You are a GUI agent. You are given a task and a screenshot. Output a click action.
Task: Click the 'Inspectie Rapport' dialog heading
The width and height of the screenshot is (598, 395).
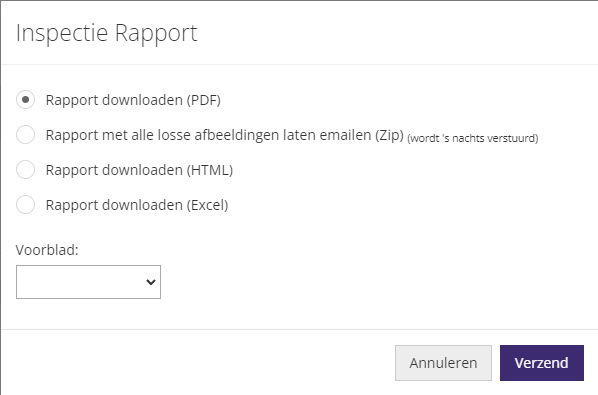coord(106,34)
